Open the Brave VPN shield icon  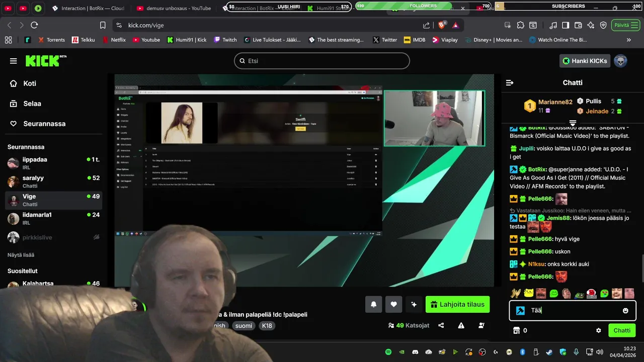603,25
